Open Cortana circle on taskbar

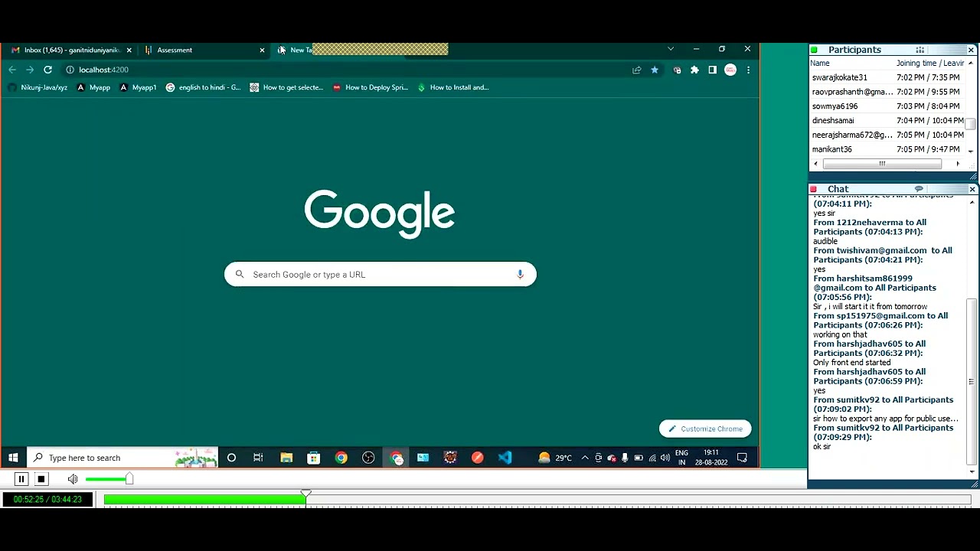click(x=231, y=458)
